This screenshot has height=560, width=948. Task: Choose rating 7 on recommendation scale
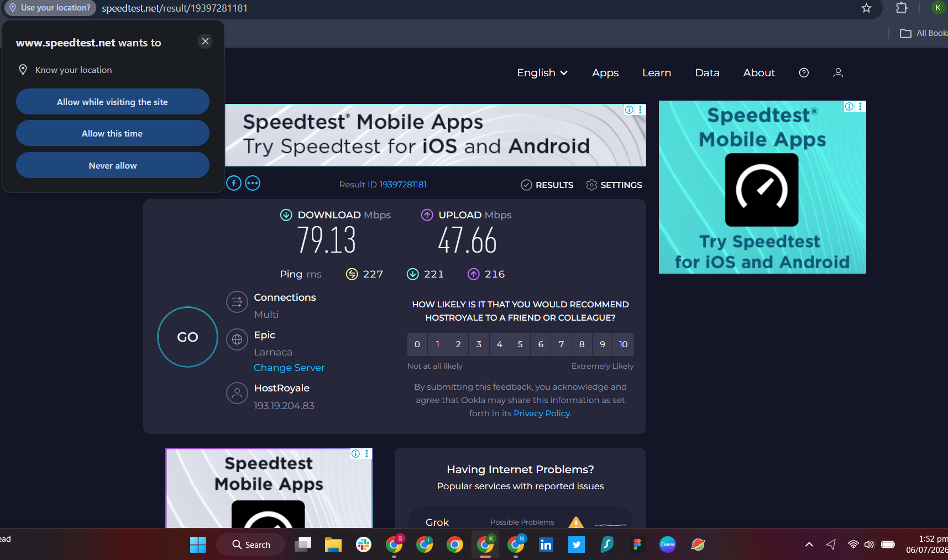(561, 344)
